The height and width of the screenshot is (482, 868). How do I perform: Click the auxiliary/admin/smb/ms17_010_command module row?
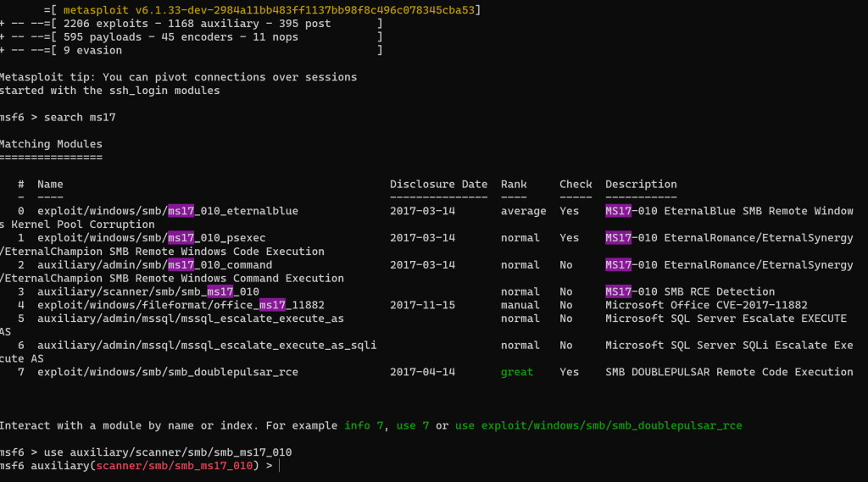click(154, 265)
